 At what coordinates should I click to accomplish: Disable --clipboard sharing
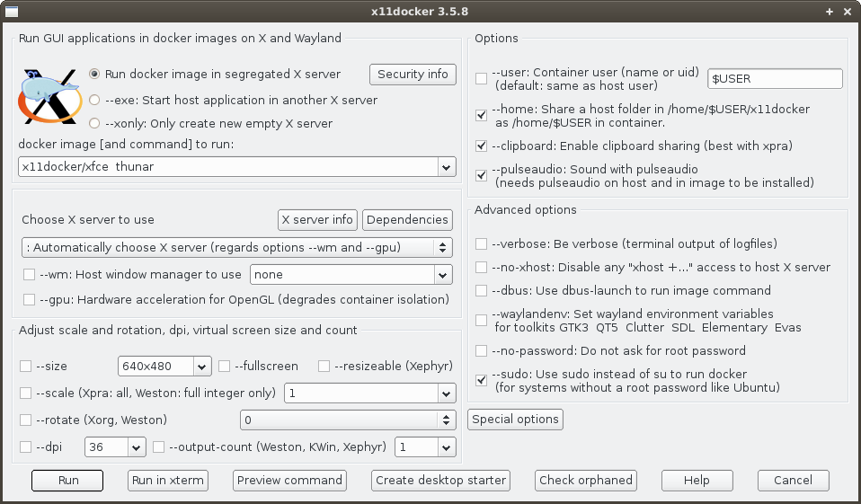pyautogui.click(x=482, y=146)
